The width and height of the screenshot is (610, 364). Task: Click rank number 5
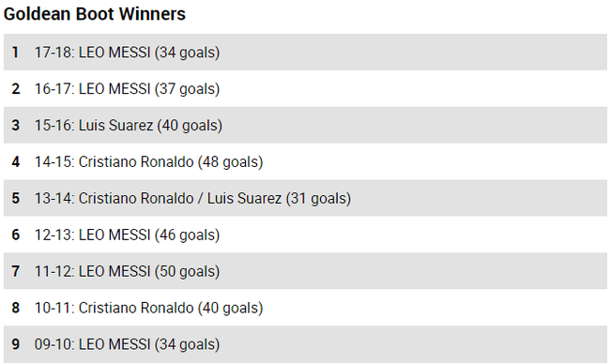pos(16,198)
